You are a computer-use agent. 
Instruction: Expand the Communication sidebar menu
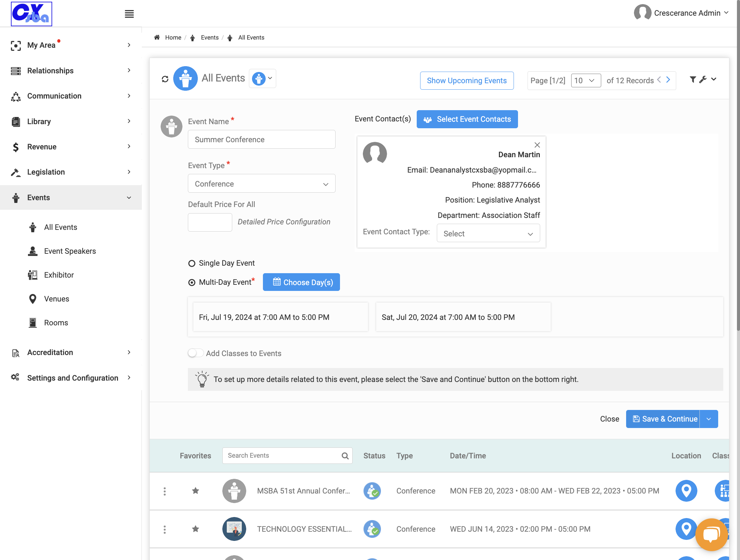[71, 96]
